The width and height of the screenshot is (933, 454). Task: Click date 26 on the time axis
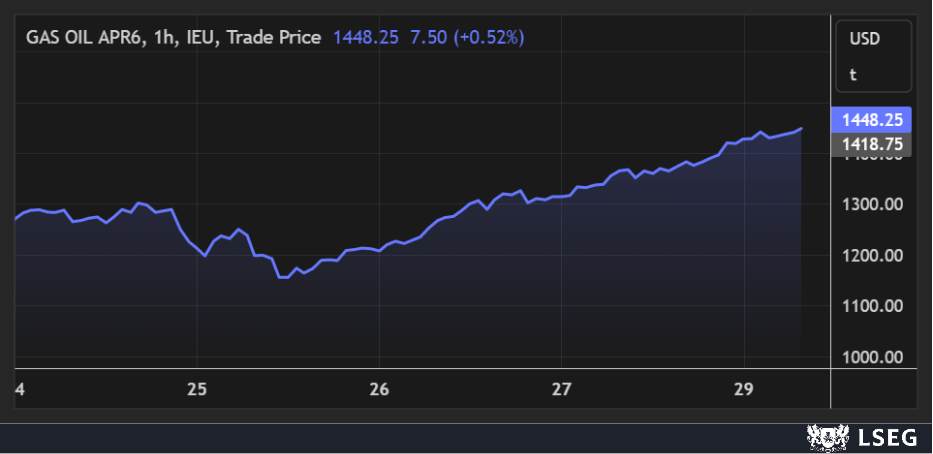coord(379,388)
